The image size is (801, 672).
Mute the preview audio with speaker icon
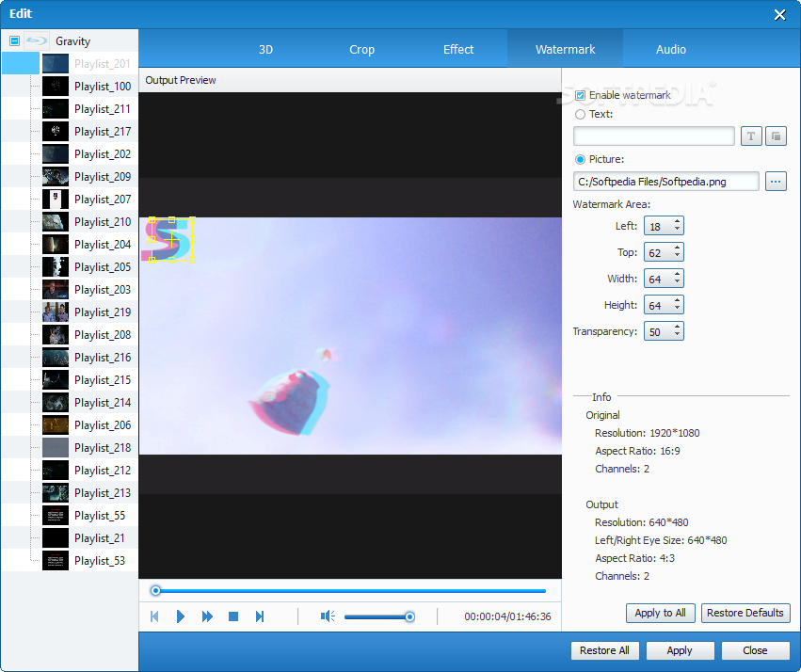click(x=328, y=616)
